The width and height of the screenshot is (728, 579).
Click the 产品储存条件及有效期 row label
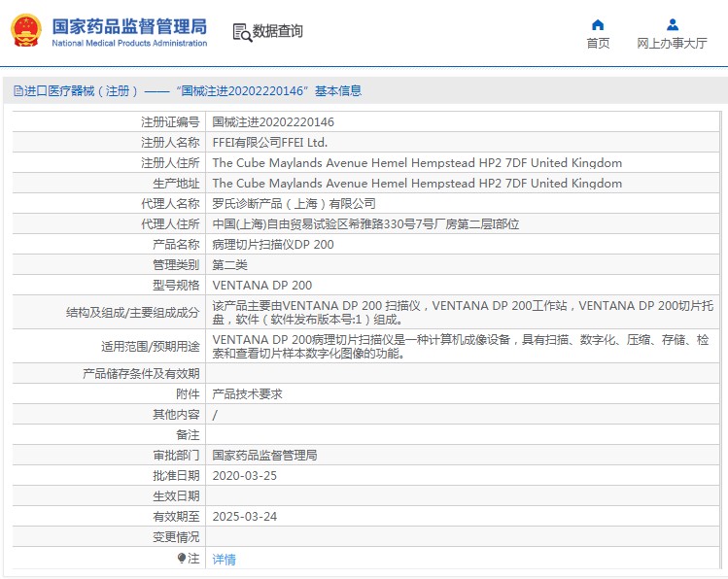pyautogui.click(x=141, y=374)
